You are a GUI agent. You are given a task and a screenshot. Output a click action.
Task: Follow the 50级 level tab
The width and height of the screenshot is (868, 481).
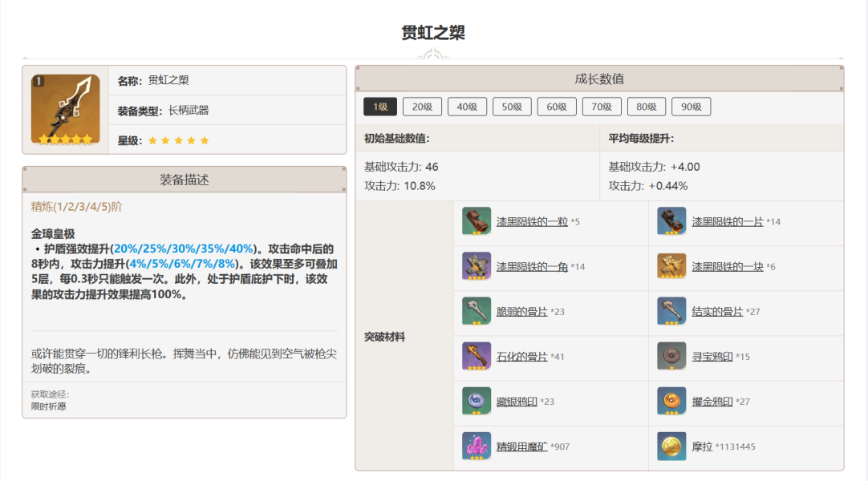pyautogui.click(x=512, y=107)
